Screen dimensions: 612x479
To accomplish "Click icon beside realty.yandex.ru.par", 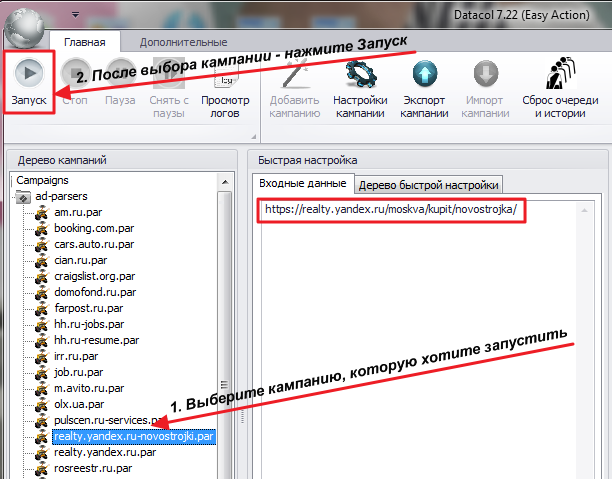I will [42, 453].
